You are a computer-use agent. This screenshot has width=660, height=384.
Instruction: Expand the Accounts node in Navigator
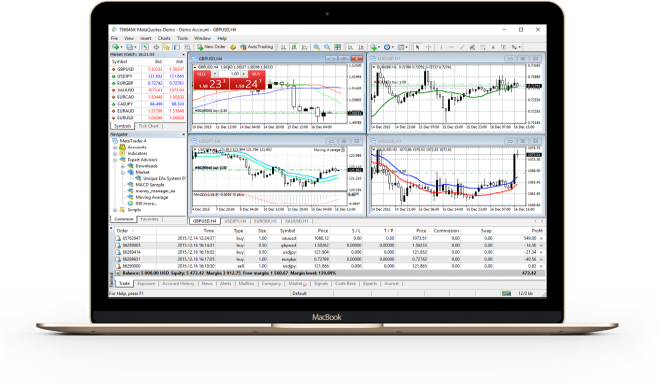115,147
